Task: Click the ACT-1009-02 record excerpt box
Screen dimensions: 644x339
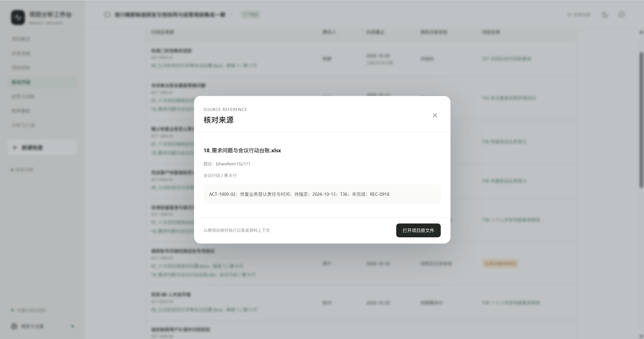Action: (322, 194)
